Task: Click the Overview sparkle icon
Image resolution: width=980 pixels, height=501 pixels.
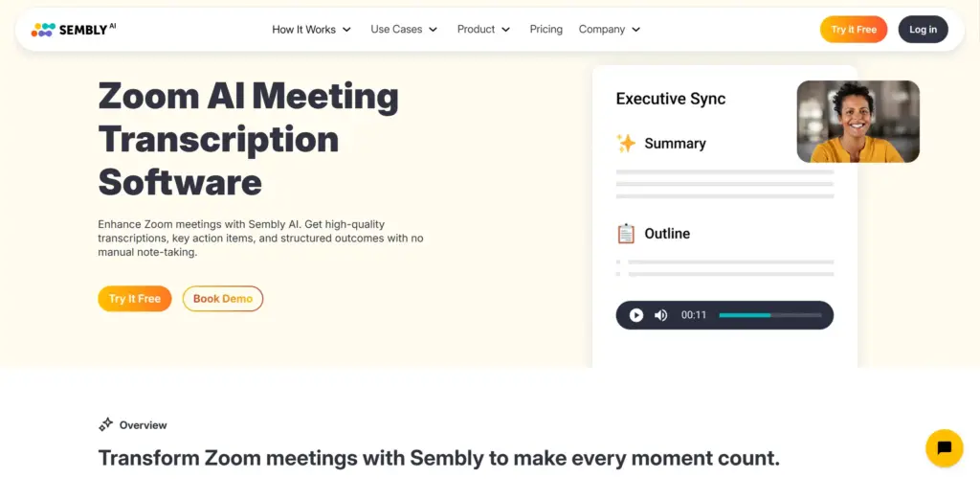Action: (x=106, y=425)
